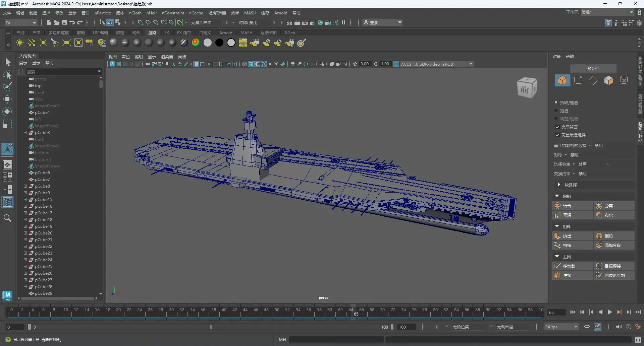This screenshot has height=346, width=644.
Task: Activate the Lasso select tool
Action: [x=8, y=75]
